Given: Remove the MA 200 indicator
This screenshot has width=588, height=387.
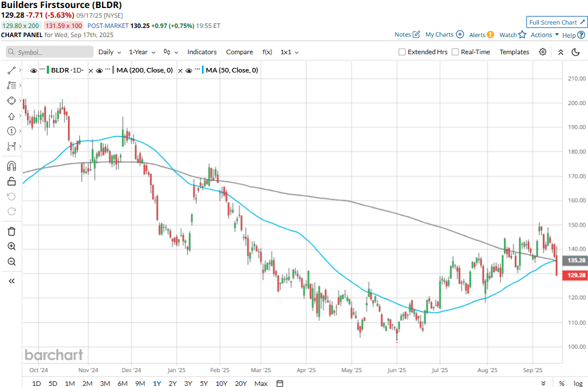Looking at the screenshot, I should click(91, 71).
